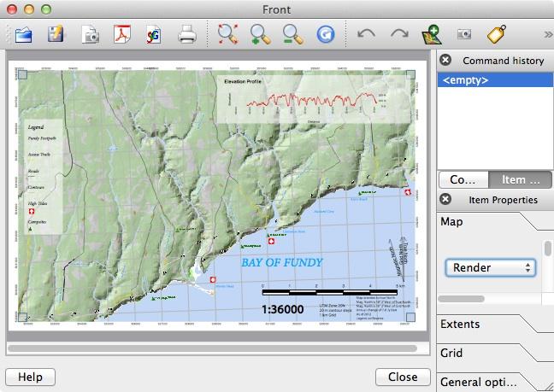554x392 pixels.
Task: Switch to the Composition tab
Action: [x=463, y=180]
